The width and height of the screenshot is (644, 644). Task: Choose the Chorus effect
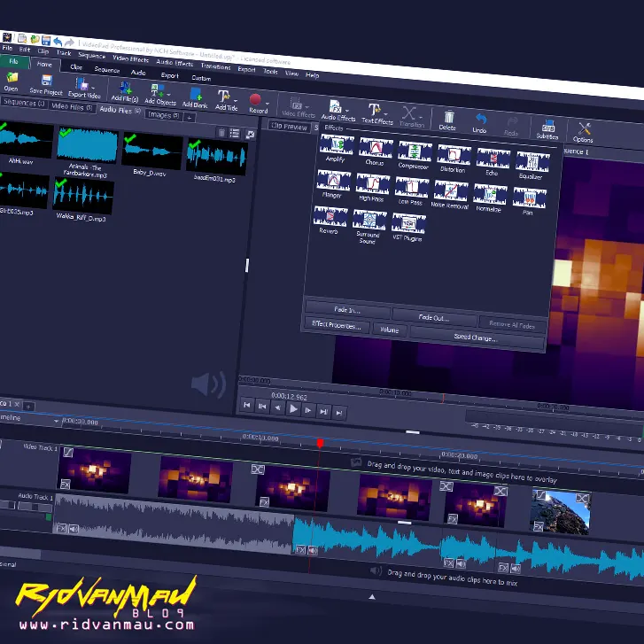point(376,151)
